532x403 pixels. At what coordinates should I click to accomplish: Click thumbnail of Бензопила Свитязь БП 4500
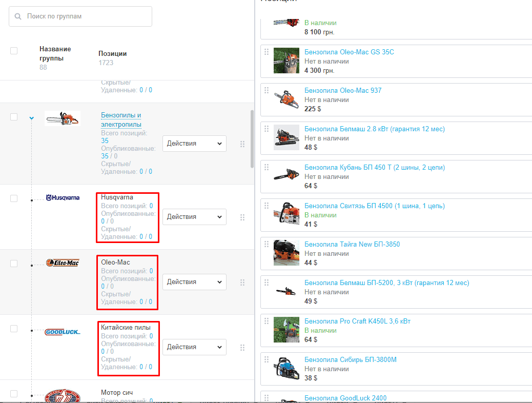pos(287,214)
